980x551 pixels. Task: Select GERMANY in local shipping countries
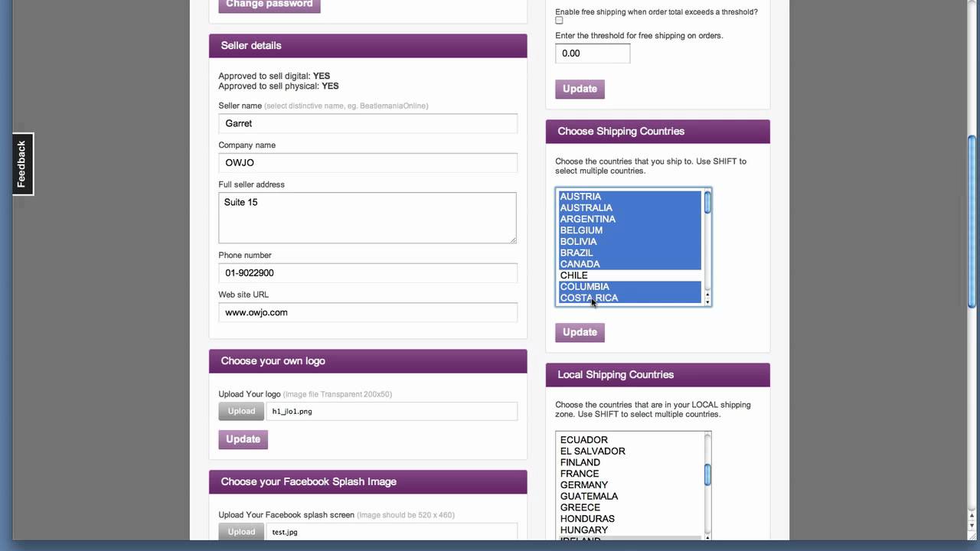[x=584, y=485]
